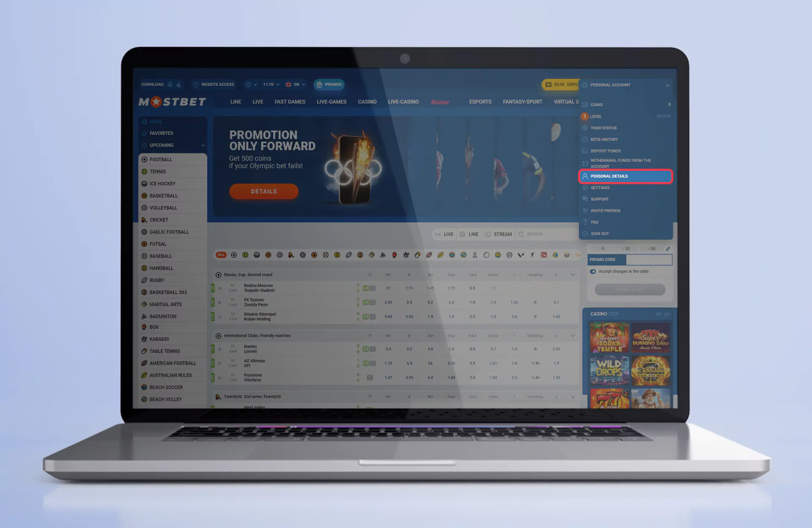
Task: Toggle the Live betting filter
Action: point(444,233)
